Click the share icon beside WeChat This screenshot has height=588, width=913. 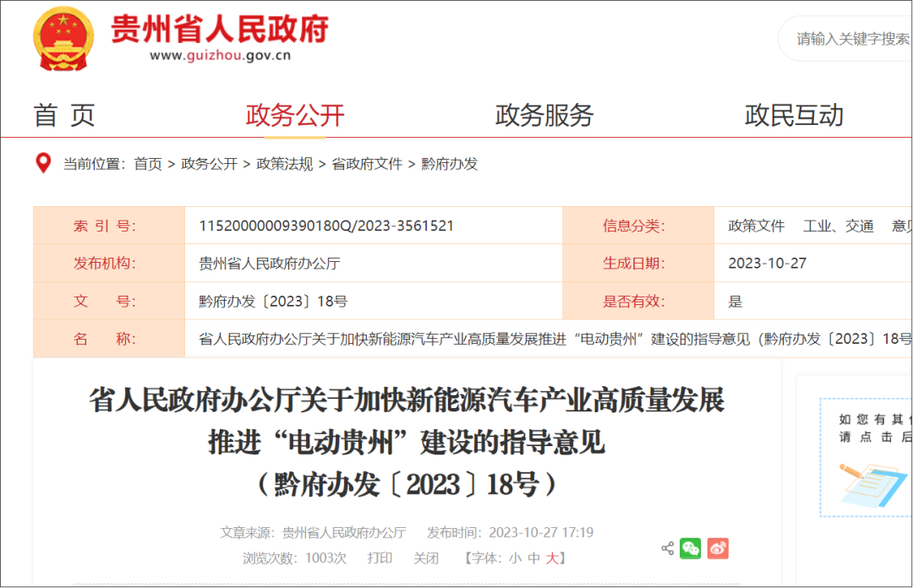point(667,548)
